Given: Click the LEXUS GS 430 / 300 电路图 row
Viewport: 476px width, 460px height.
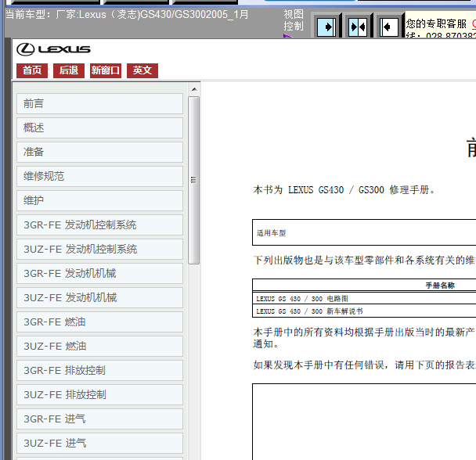Looking at the screenshot, I should click(364, 299).
